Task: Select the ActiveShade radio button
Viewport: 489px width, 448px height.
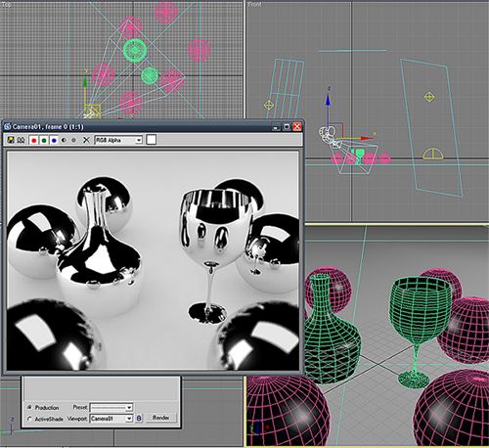Action: click(x=29, y=419)
